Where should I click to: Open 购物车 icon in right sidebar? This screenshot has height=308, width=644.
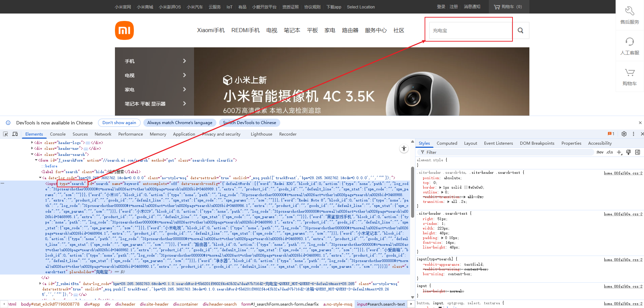coord(629,77)
